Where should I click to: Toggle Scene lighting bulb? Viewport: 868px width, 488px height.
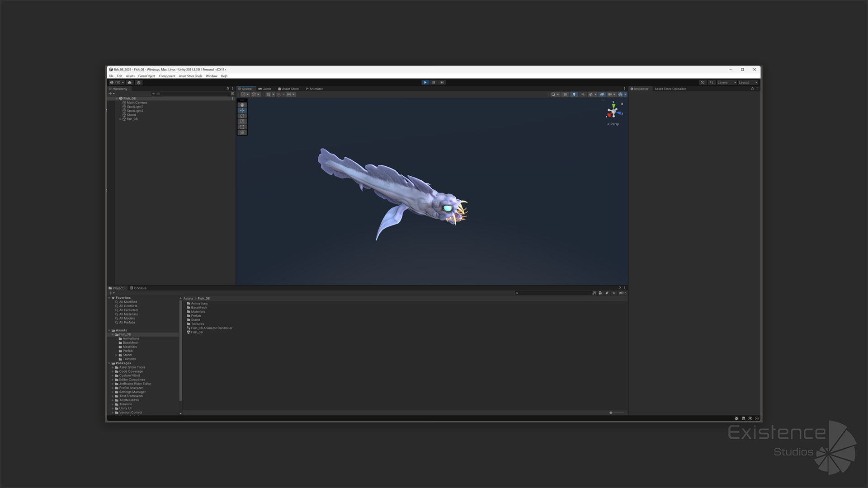pyautogui.click(x=574, y=94)
